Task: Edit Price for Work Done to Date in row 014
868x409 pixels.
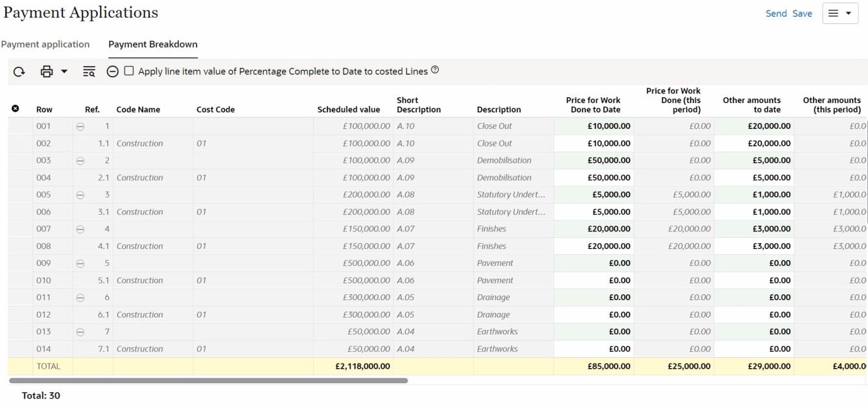Action: coord(594,349)
